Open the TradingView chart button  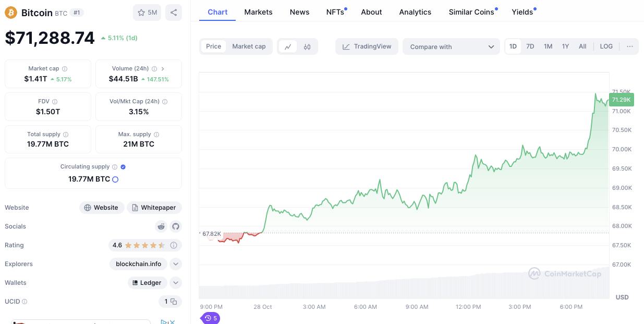(x=367, y=46)
